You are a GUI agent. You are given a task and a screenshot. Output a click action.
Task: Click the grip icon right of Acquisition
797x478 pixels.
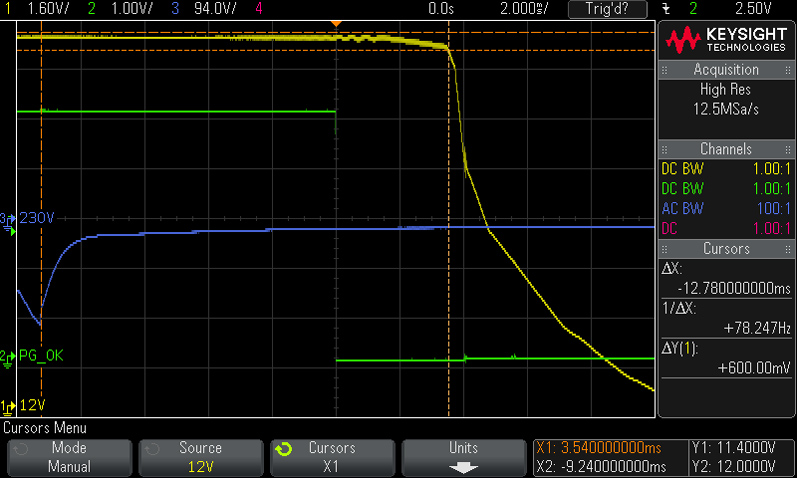[788, 70]
